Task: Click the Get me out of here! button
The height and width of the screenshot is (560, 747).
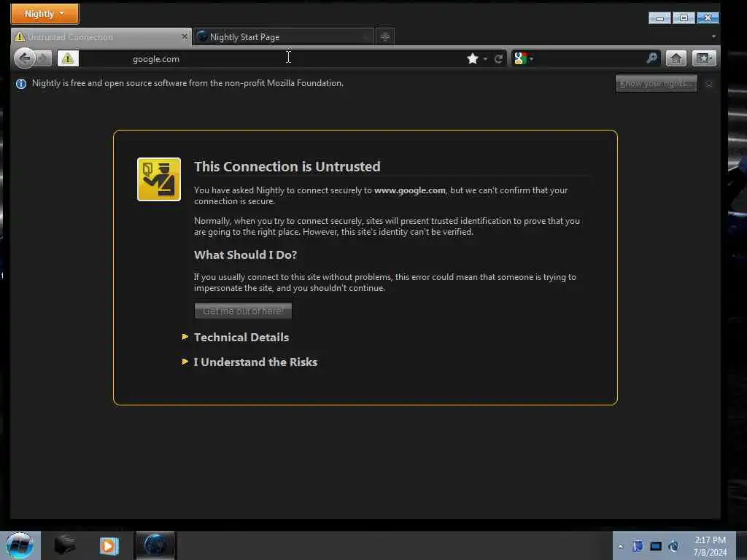Action: click(x=243, y=311)
